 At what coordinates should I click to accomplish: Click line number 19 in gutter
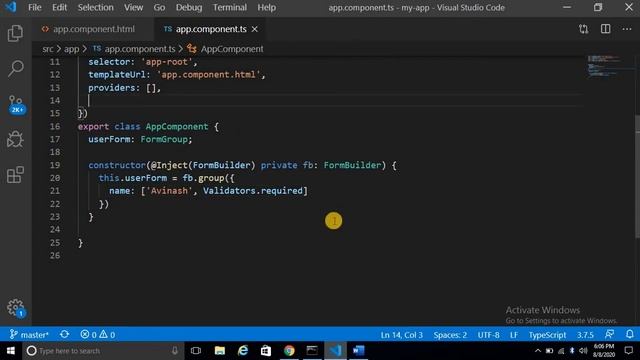click(x=55, y=165)
